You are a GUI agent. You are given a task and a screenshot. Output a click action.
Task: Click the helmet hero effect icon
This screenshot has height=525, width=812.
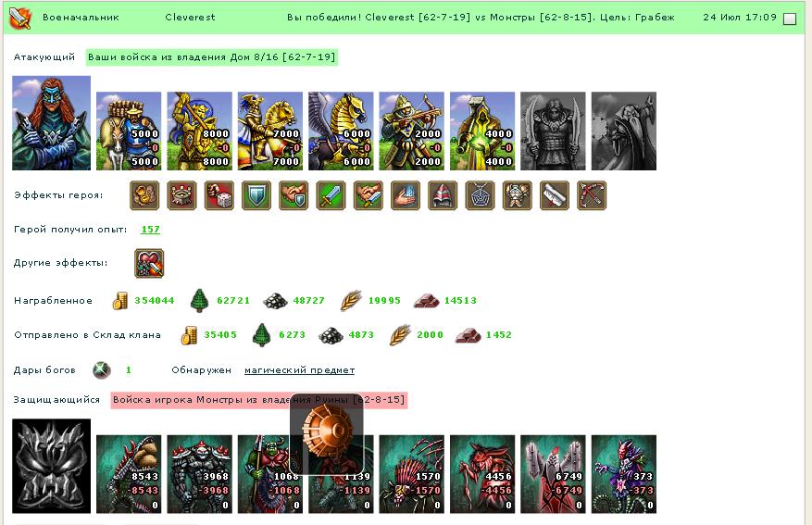click(443, 195)
